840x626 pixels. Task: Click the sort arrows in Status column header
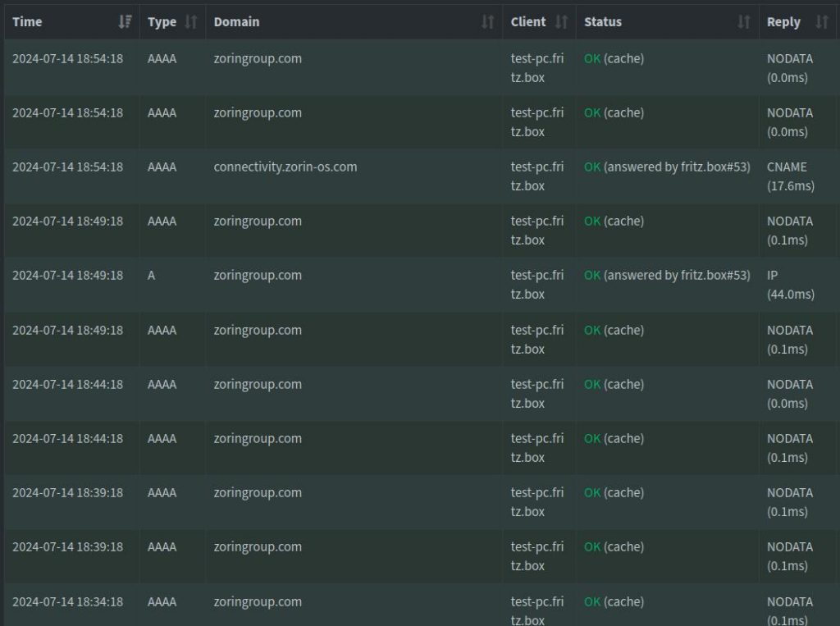743,22
